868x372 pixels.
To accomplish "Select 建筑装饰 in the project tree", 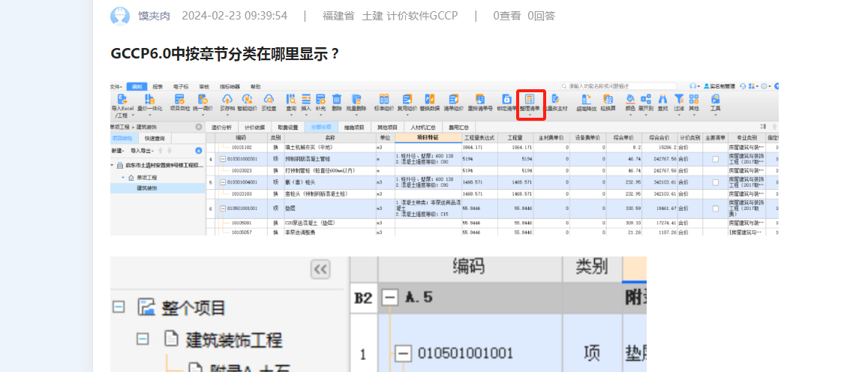I will pyautogui.click(x=147, y=188).
